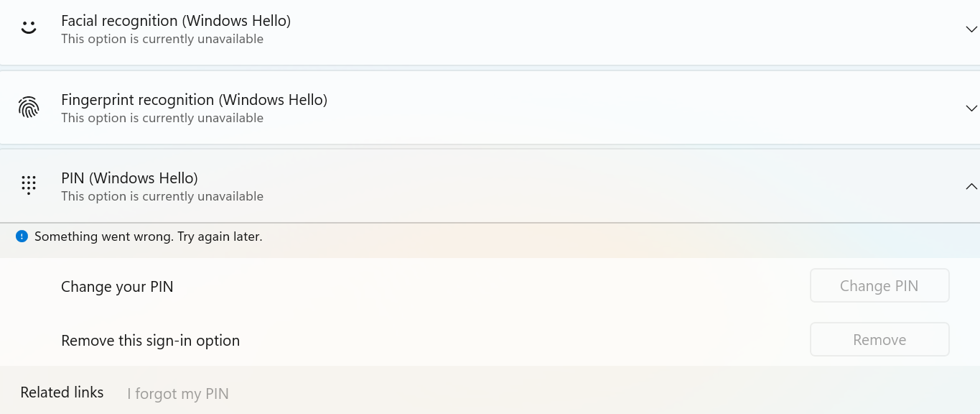
Task: Select the PIN grid icon beside PIN heading
Action: pyautogui.click(x=28, y=185)
